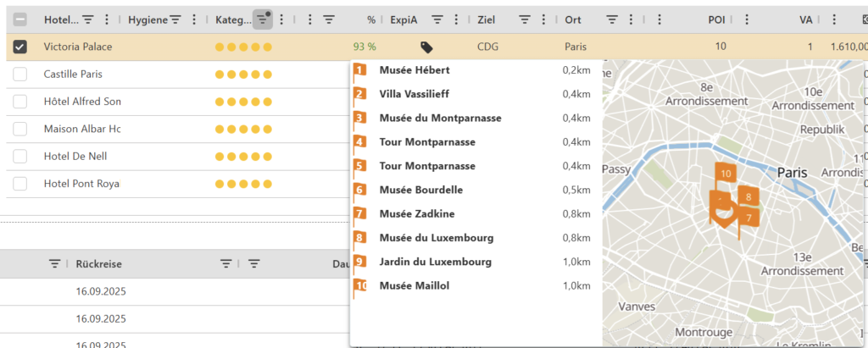
Task: Click map flag marker number 10
Action: click(x=725, y=174)
